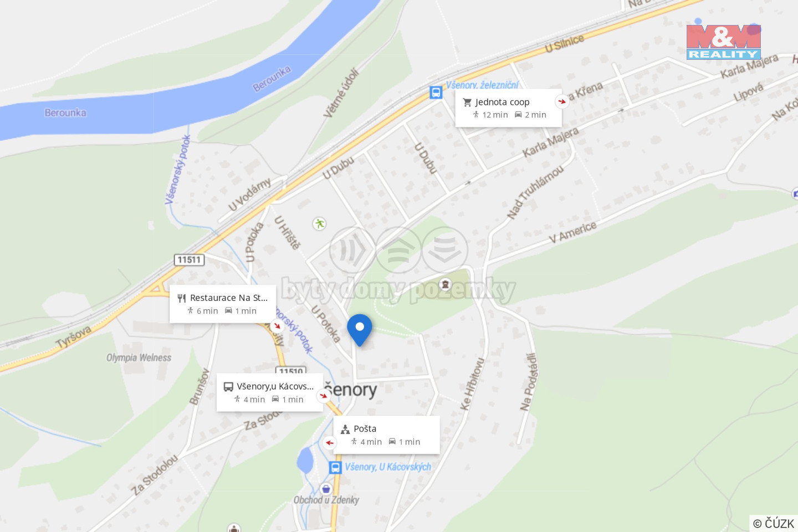The height and width of the screenshot is (532, 798).
Task: Click the blue location pin marker
Action: pos(360,330)
